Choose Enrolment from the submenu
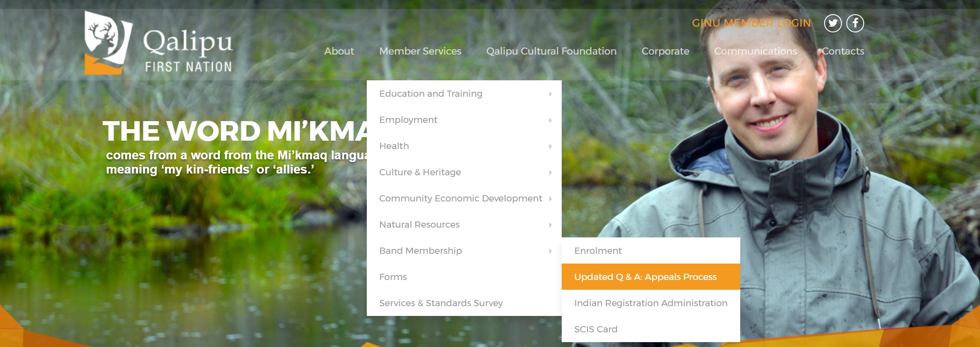980x347 pixels. [x=651, y=251]
